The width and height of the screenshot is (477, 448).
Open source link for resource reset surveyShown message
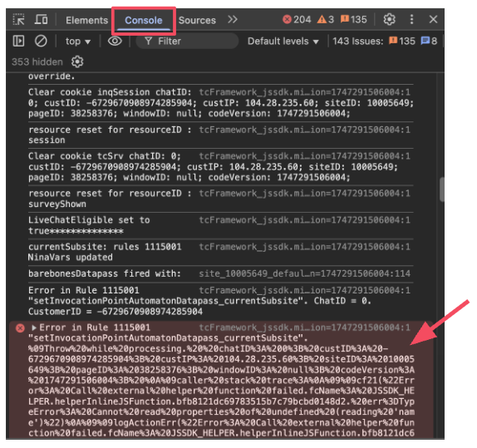tap(304, 194)
